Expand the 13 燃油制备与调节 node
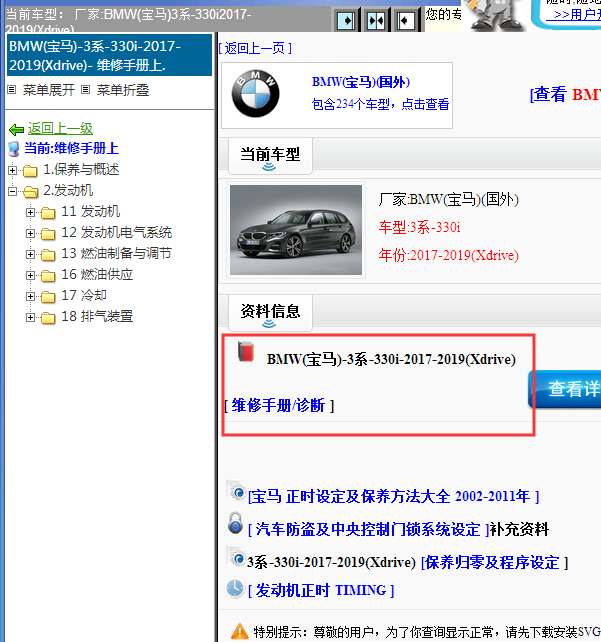 tap(30, 254)
